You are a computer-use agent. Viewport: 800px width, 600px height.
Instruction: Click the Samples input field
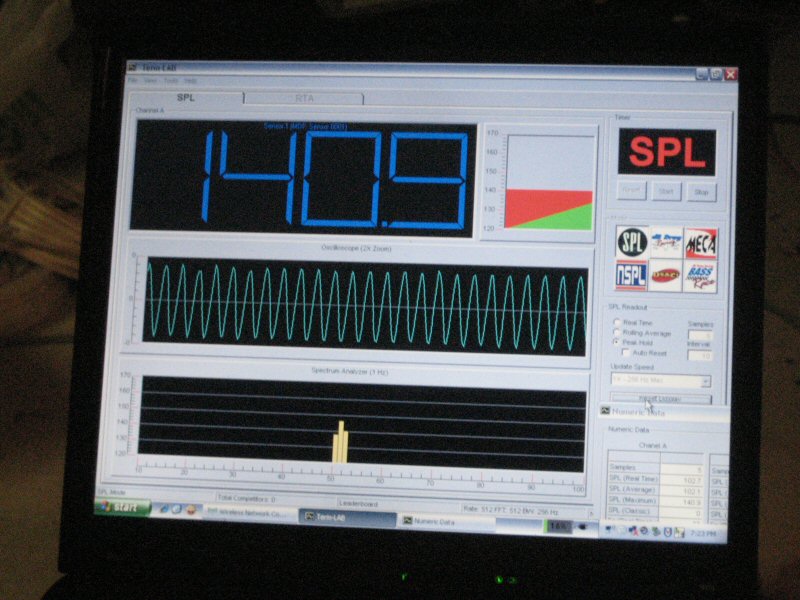[699, 335]
